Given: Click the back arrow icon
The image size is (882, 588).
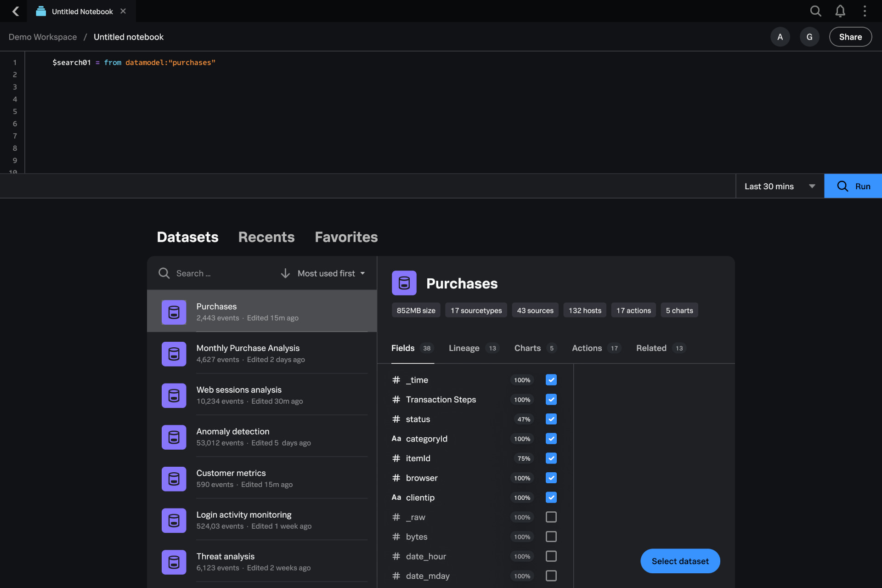Looking at the screenshot, I should tap(16, 11).
